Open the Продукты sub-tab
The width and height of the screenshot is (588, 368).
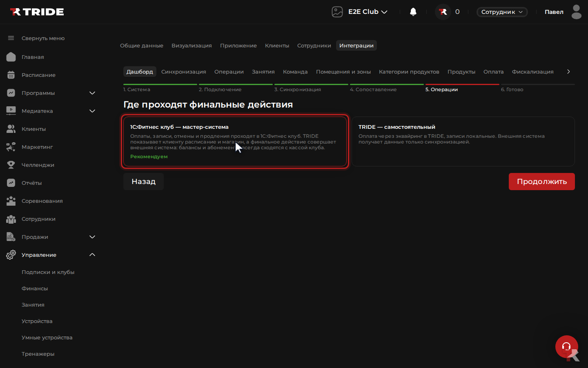[461, 72]
